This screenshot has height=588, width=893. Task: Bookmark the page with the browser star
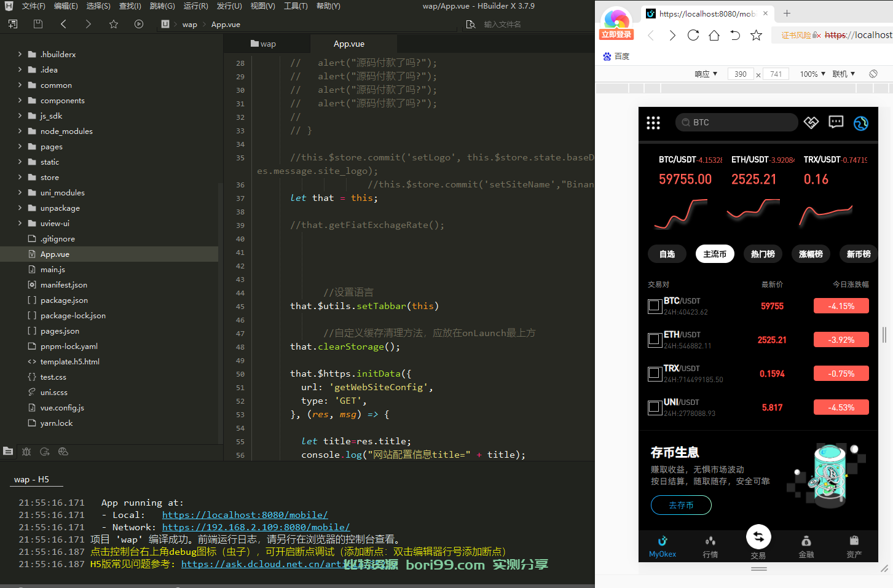pyautogui.click(x=757, y=35)
